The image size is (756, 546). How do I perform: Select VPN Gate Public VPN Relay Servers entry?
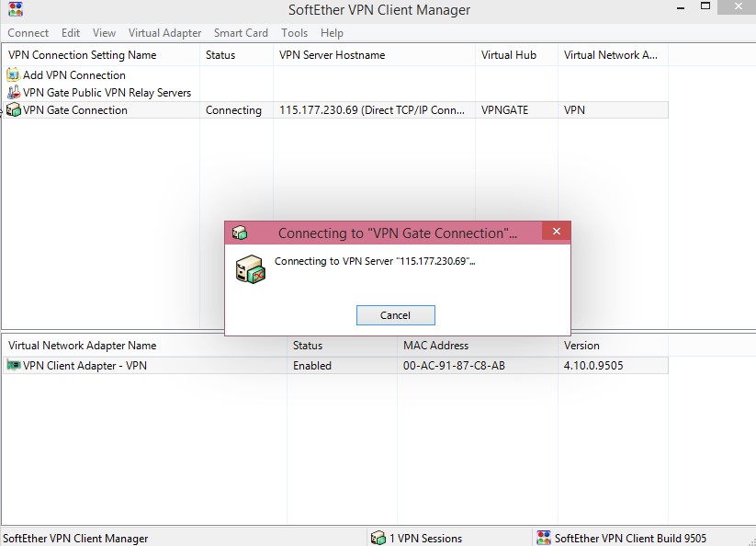tap(107, 93)
